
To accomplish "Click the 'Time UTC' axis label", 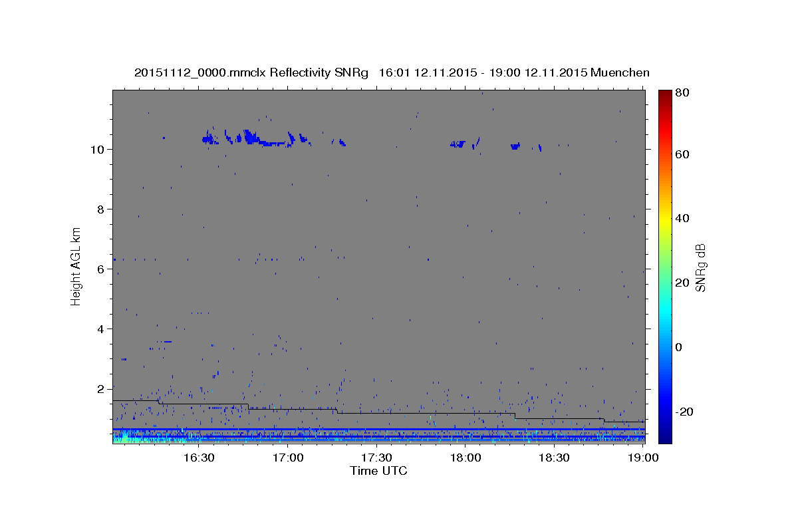I will point(378,471).
